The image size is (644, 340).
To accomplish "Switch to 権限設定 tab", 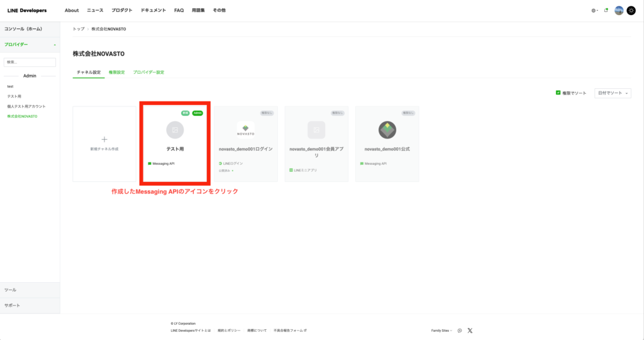I will 116,72.
